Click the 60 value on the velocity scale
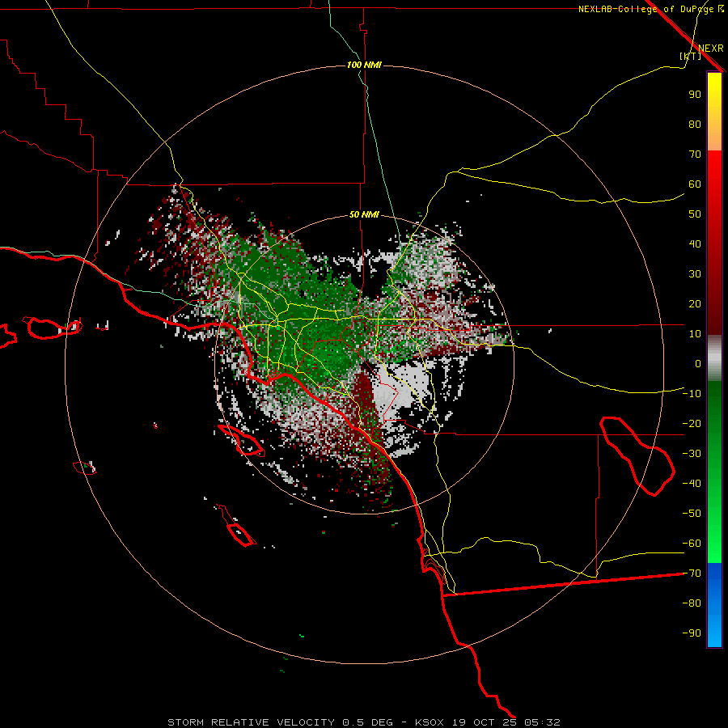Image resolution: width=728 pixels, height=728 pixels. (695, 184)
